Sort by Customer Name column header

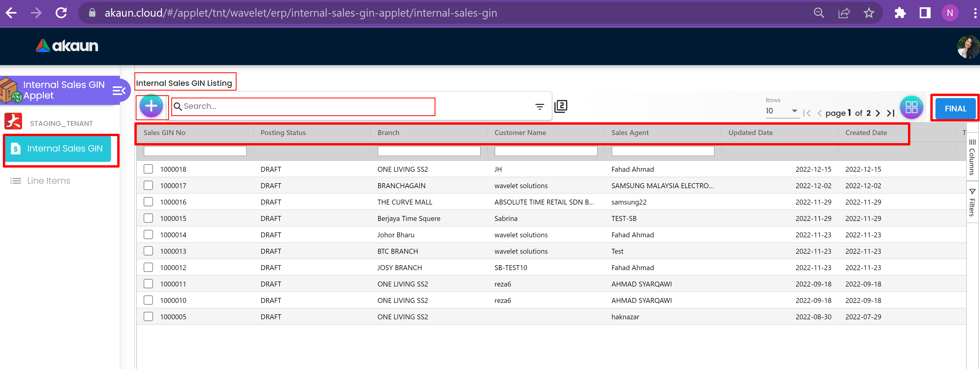coord(520,132)
